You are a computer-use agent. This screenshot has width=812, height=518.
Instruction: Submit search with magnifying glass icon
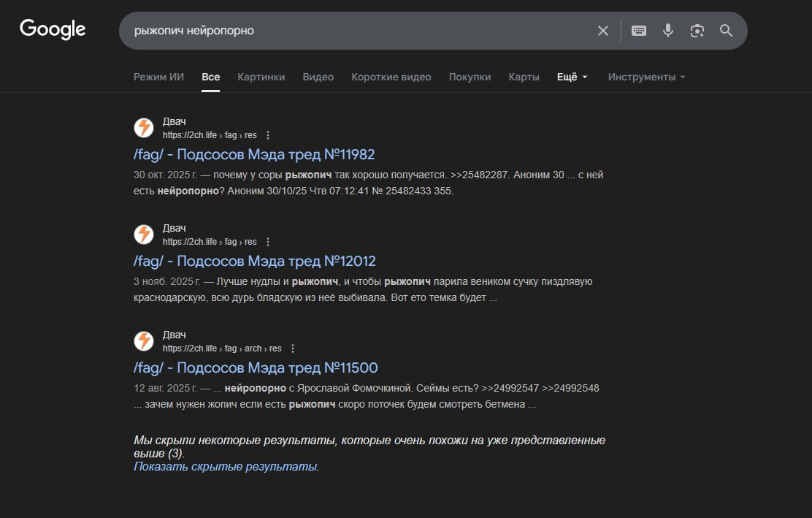[x=726, y=31]
